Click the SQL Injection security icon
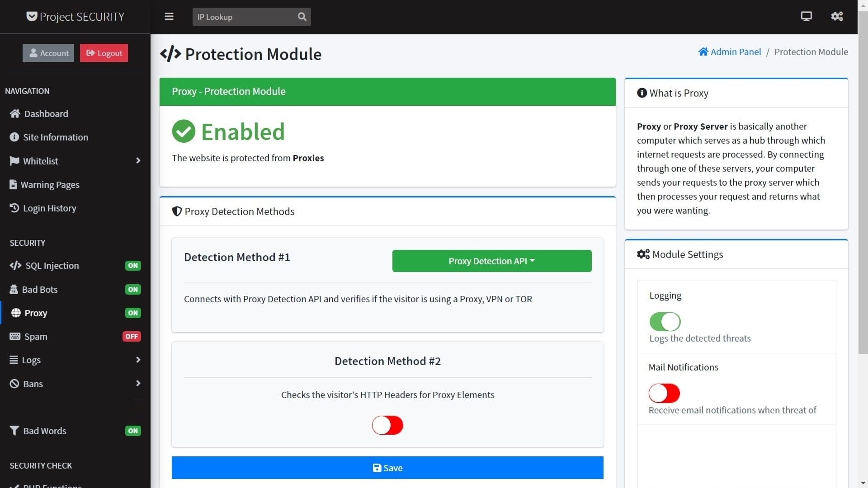This screenshot has height=488, width=868. 13,265
